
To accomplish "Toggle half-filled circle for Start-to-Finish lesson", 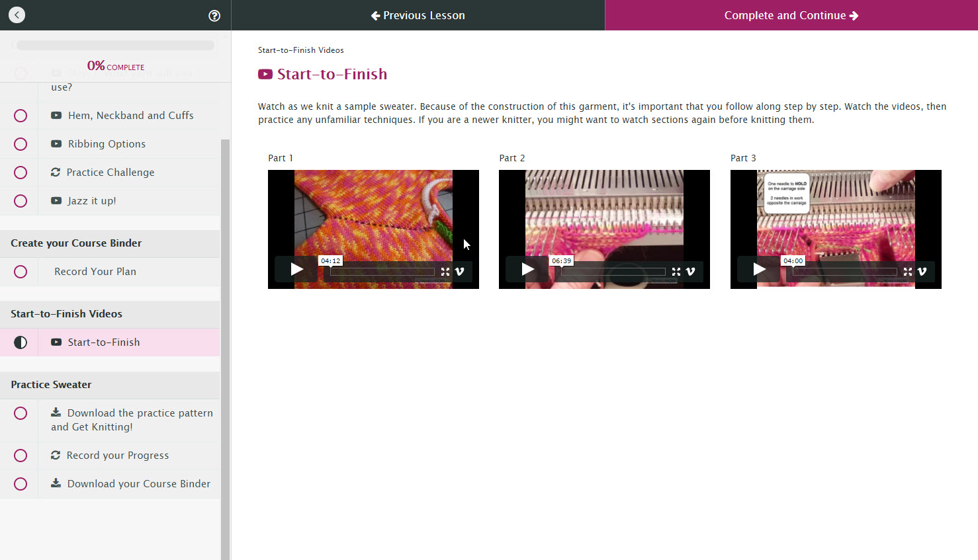I will tap(21, 342).
